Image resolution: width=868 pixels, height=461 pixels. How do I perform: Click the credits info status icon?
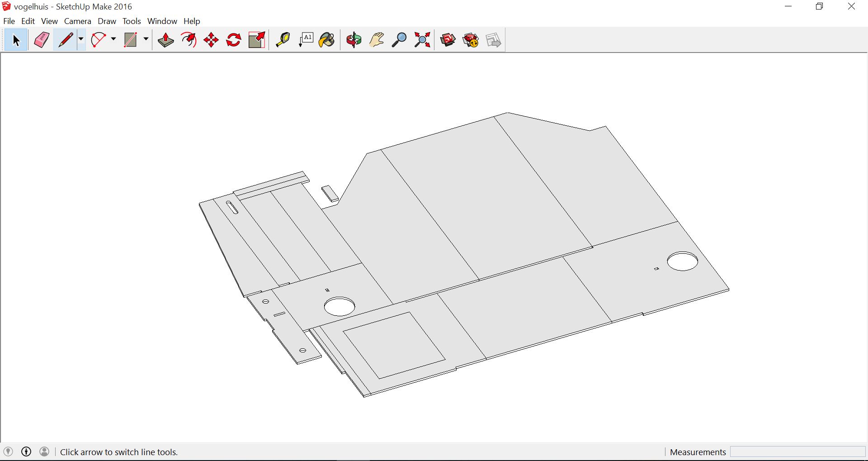coord(26,451)
